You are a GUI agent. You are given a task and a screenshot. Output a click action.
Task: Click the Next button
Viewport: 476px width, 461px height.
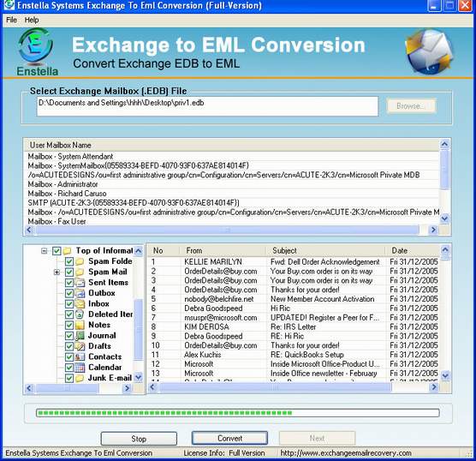317,438
